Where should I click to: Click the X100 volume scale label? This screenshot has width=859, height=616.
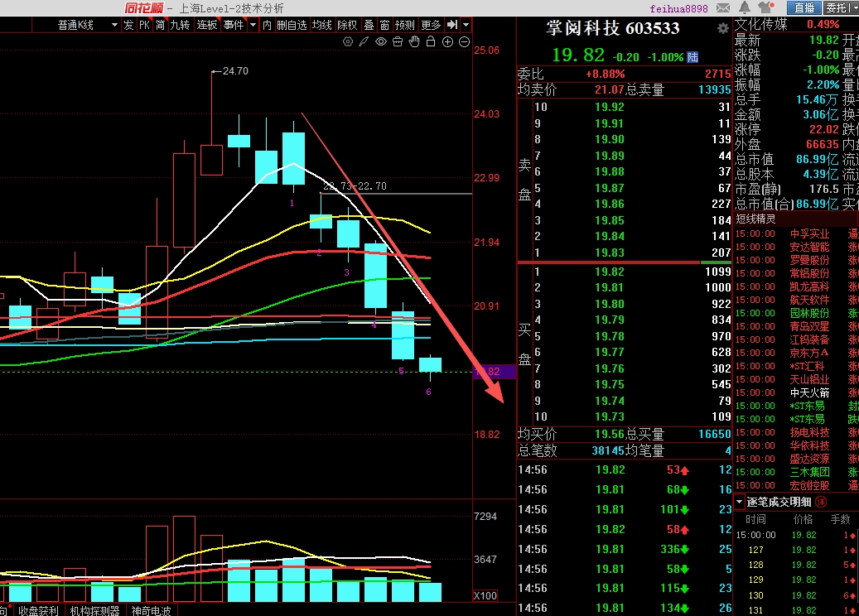[485, 595]
